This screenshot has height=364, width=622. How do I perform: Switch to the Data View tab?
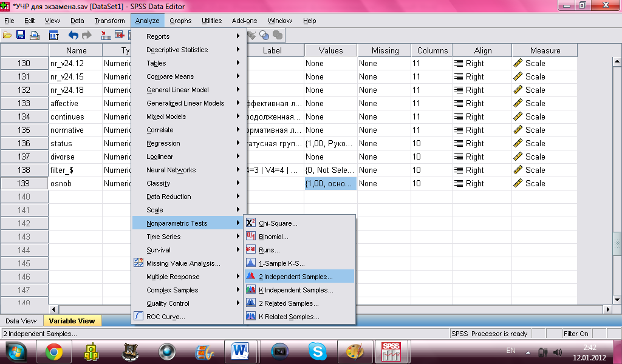coord(21,321)
